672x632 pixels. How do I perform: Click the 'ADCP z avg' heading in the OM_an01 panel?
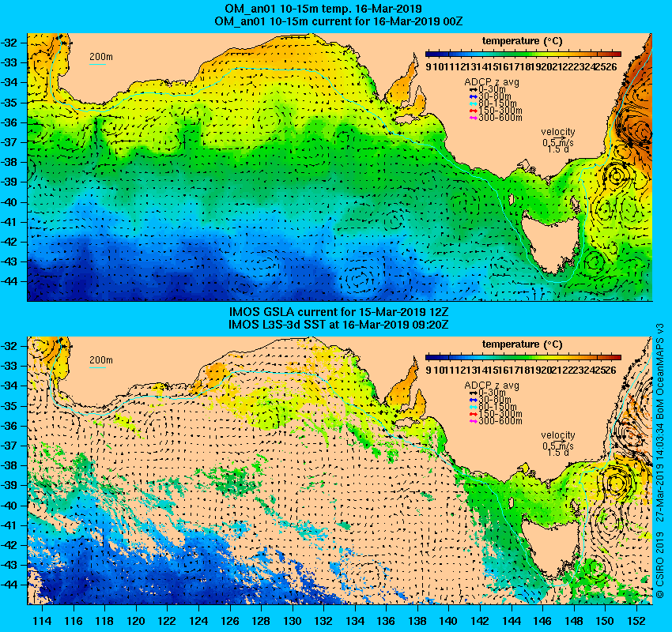pyautogui.click(x=492, y=82)
